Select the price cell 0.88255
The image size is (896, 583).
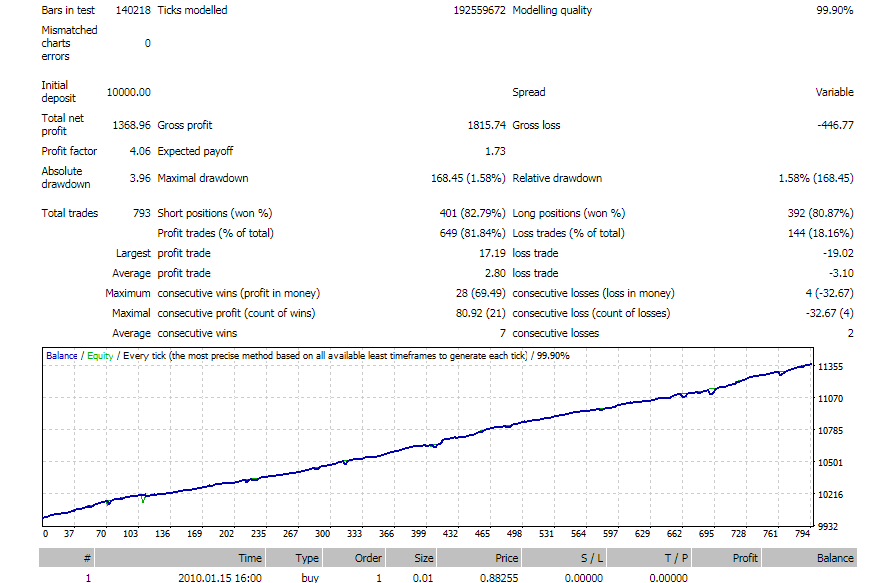tap(499, 578)
